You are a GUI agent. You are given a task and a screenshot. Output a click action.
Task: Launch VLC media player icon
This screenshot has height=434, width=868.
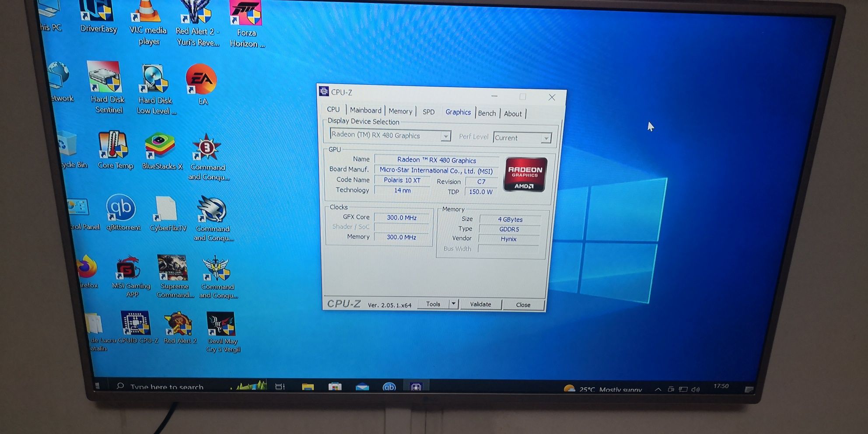tap(148, 22)
